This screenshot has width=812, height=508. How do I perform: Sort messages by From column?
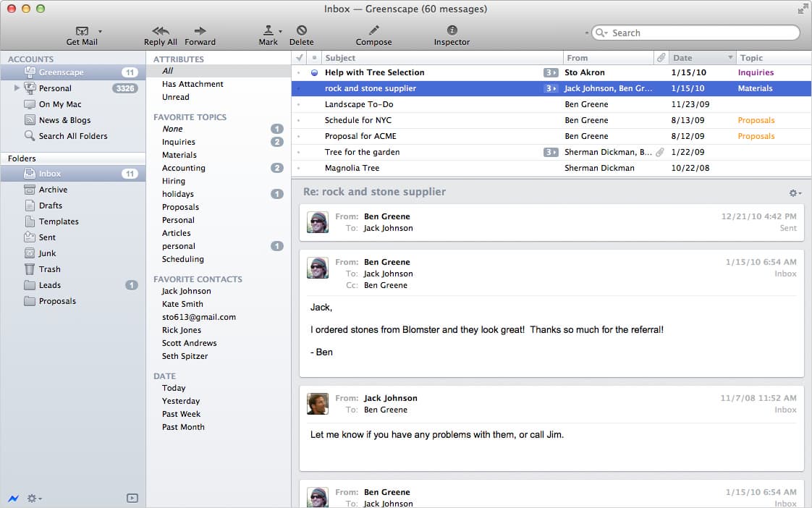pos(609,57)
